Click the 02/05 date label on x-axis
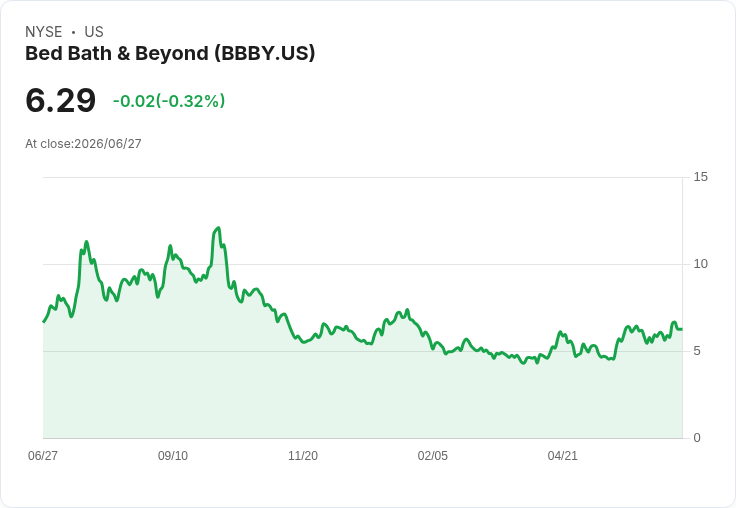This screenshot has width=736, height=508. (433, 455)
